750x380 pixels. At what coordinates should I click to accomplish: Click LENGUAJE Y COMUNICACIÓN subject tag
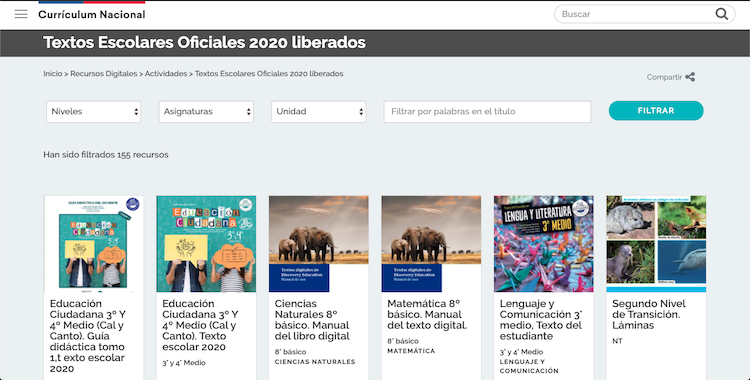529,366
